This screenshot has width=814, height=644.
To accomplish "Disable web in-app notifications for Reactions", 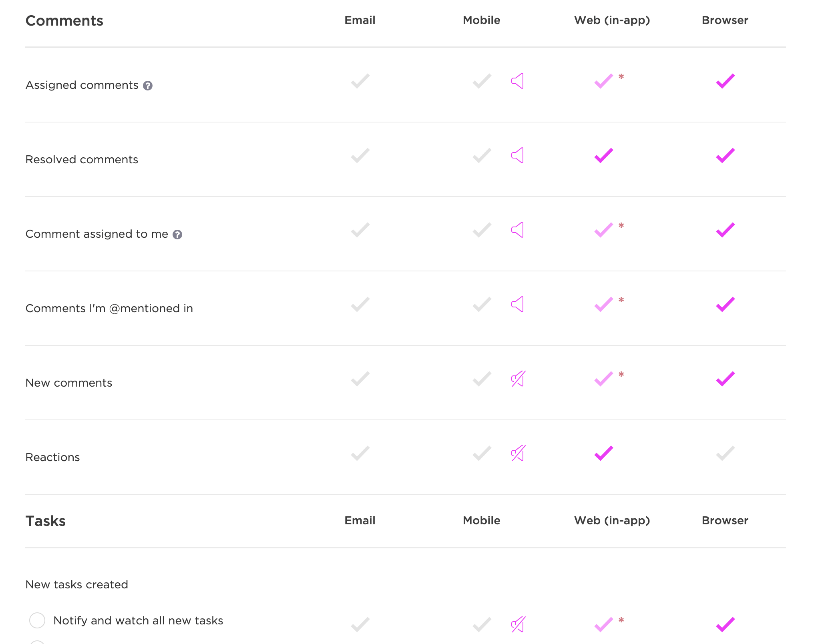I will click(603, 453).
